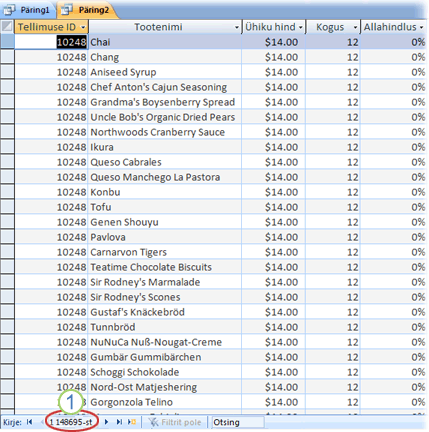This screenshot has height=432, width=429.
Task: Click the highlighted 10248 cell in Chai row
Action: pos(51,42)
